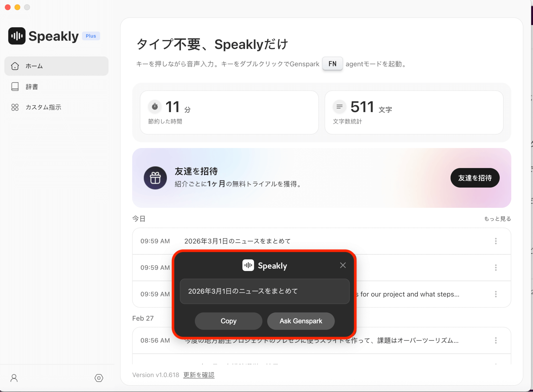Image resolution: width=533 pixels, height=392 pixels.
Task: Click the text lines icon beside 511
Action: 339,106
